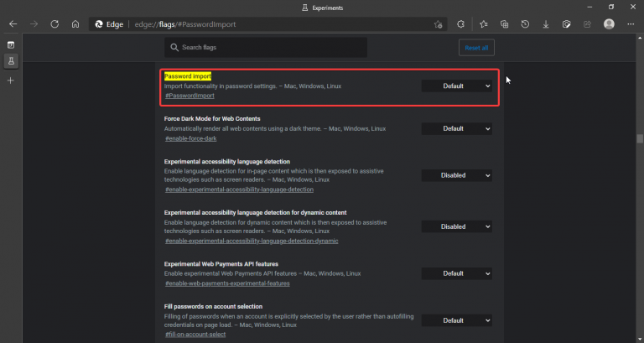Click the highlighted Password import title
Image resolution: width=644 pixels, height=343 pixels.
point(188,76)
